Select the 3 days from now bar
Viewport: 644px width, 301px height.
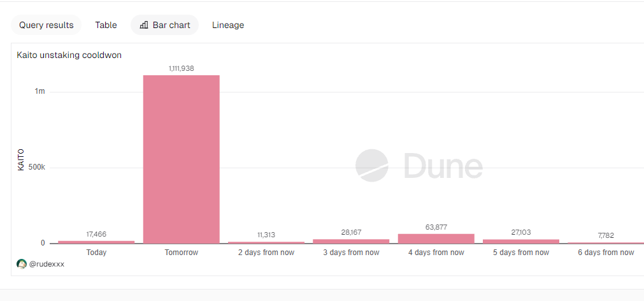[x=351, y=241]
